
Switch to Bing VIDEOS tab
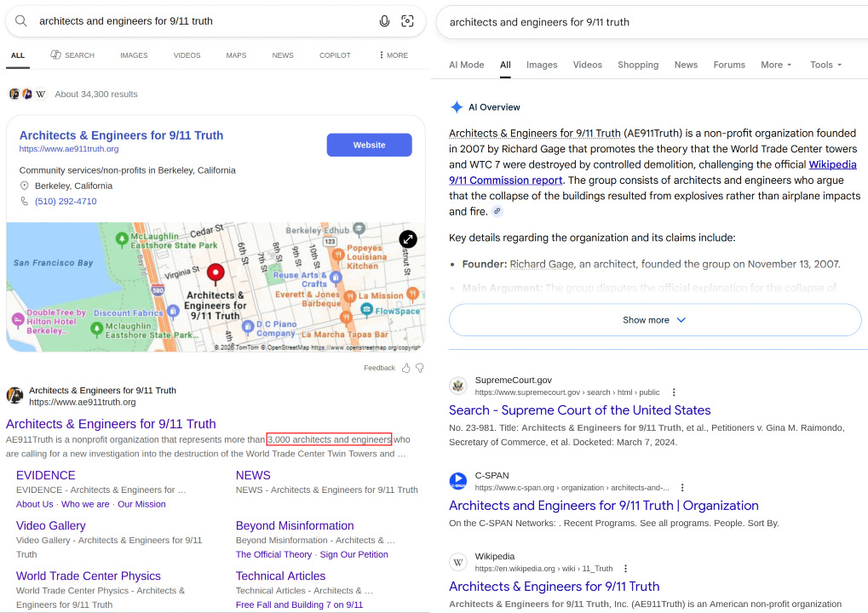[187, 55]
